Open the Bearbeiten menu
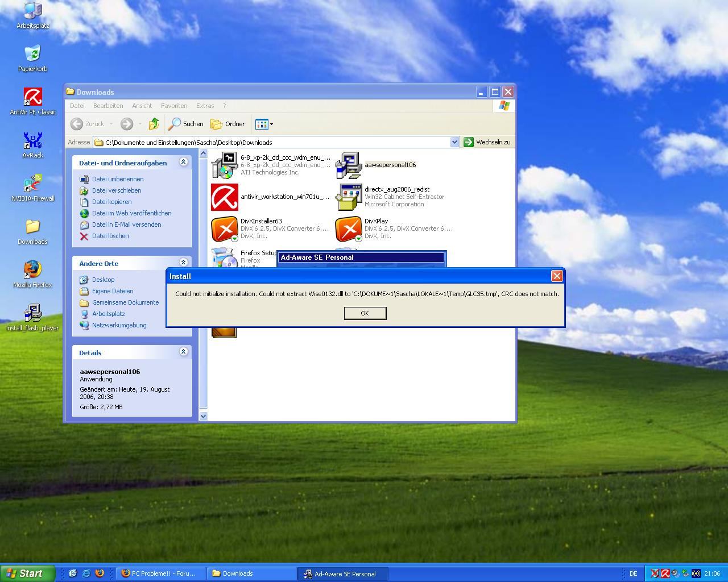The image size is (728, 582). [108, 106]
